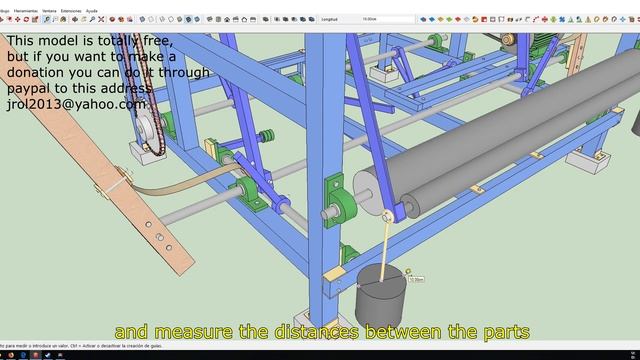Viewport: 640px width, 360px height.
Task: Select the red Rotate tool
Action: click(26, 19)
